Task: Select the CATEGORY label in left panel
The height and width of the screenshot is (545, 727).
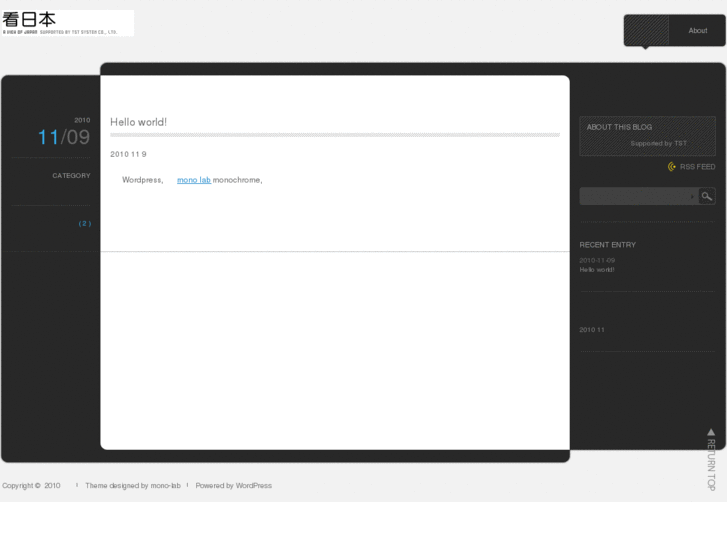Action: tap(71, 176)
